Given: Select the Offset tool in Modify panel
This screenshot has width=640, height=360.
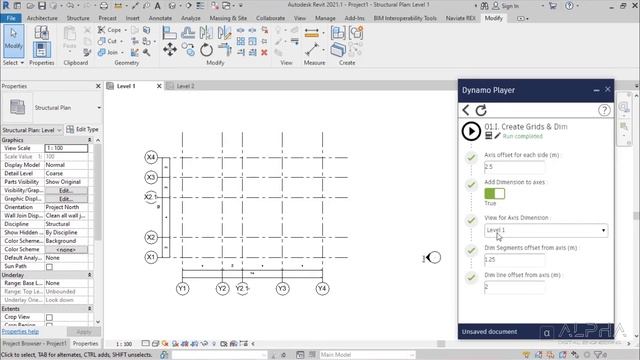Looking at the screenshot, I should tap(188, 33).
